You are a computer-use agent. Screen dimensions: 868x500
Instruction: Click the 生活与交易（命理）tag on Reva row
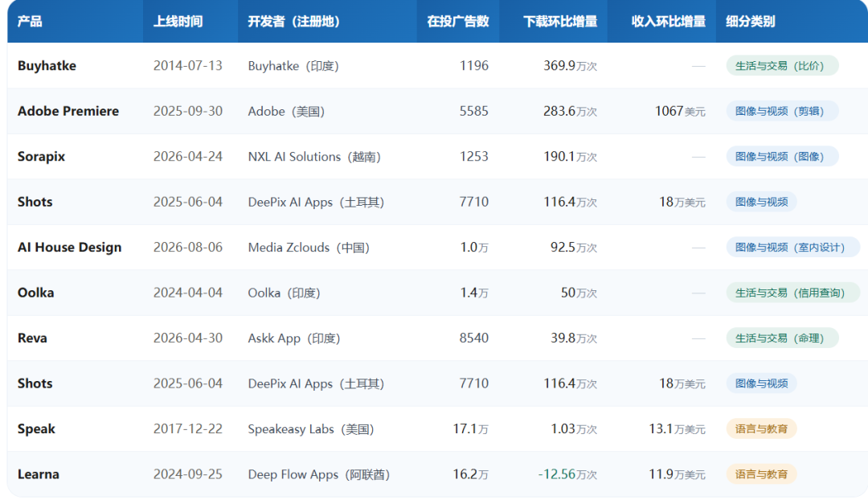click(782, 338)
